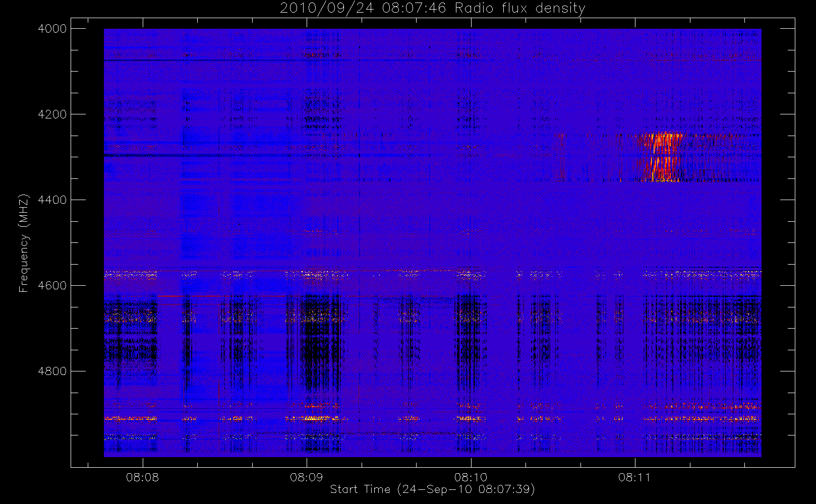Click the 4400 frequency tick label
Image resolution: width=816 pixels, height=504 pixels.
(52, 200)
